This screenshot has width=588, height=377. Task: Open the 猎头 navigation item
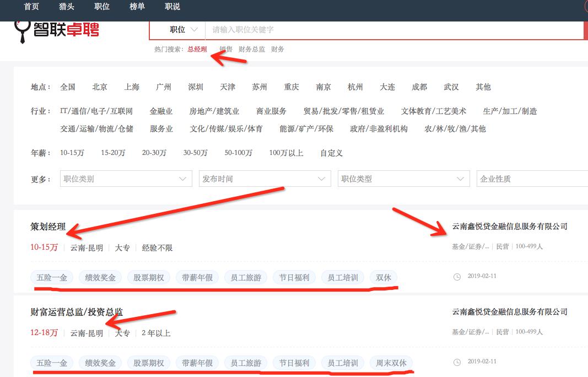(x=66, y=7)
